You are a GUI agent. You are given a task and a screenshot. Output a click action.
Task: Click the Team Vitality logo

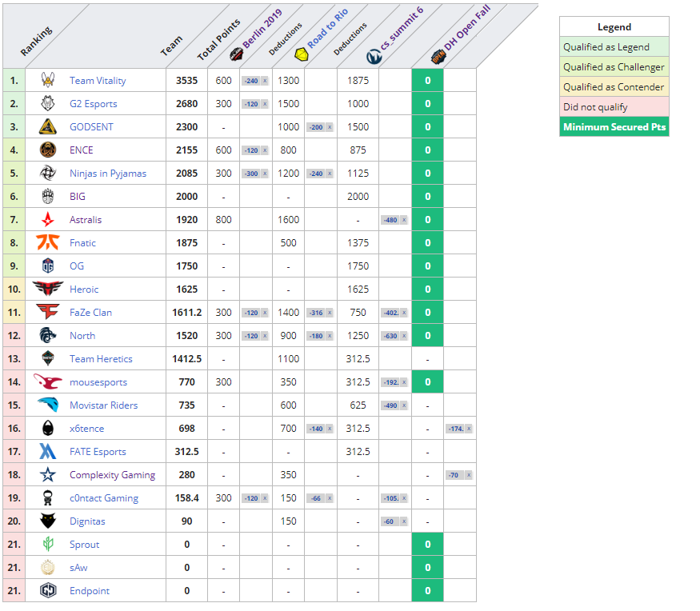pos(48,81)
